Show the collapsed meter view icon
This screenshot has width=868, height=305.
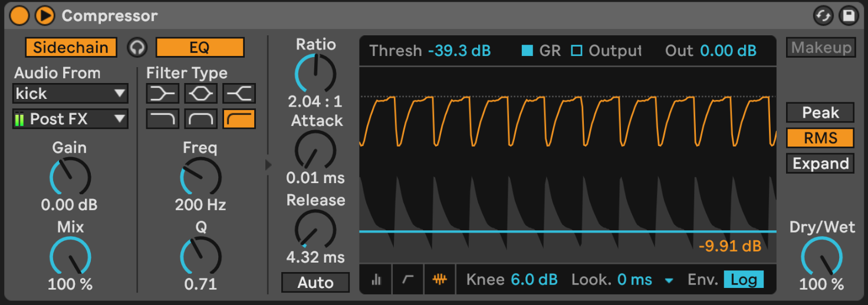[x=376, y=280]
